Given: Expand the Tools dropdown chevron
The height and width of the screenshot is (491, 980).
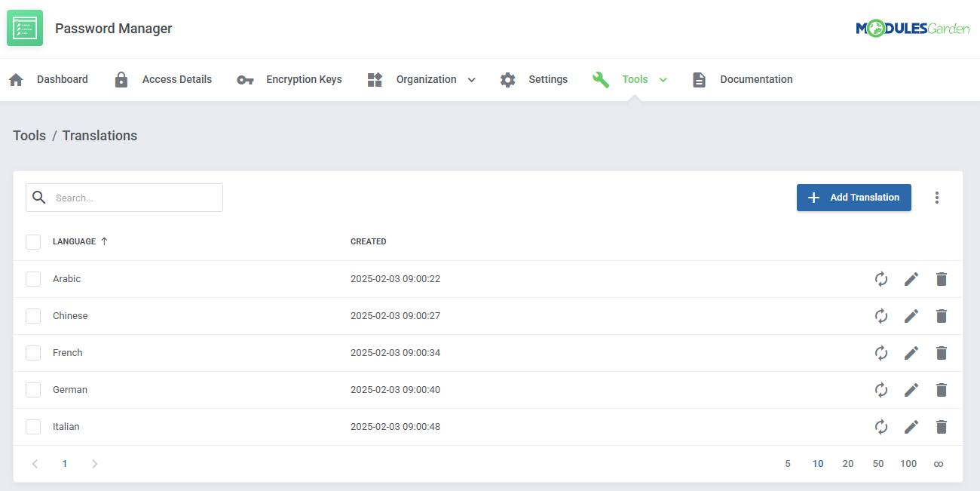Looking at the screenshot, I should point(663,80).
